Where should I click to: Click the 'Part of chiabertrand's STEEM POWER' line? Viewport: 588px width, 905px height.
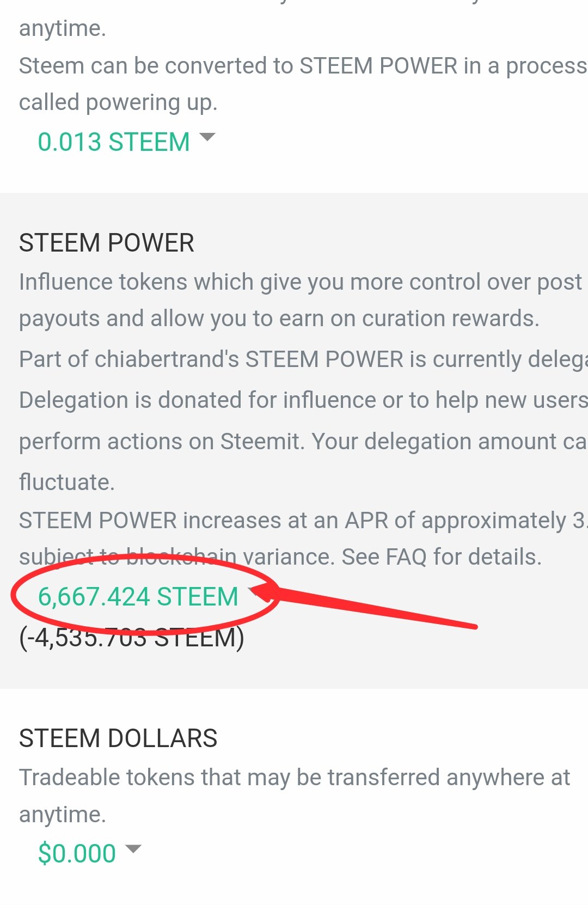[303, 359]
